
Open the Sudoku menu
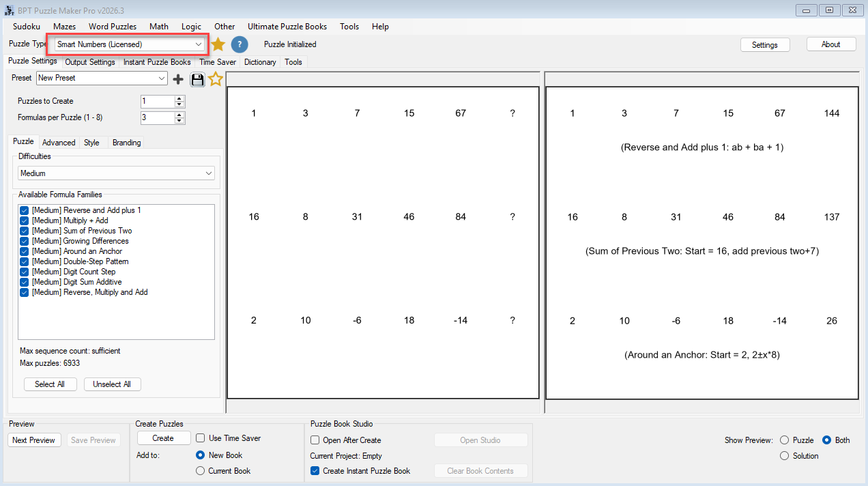27,27
